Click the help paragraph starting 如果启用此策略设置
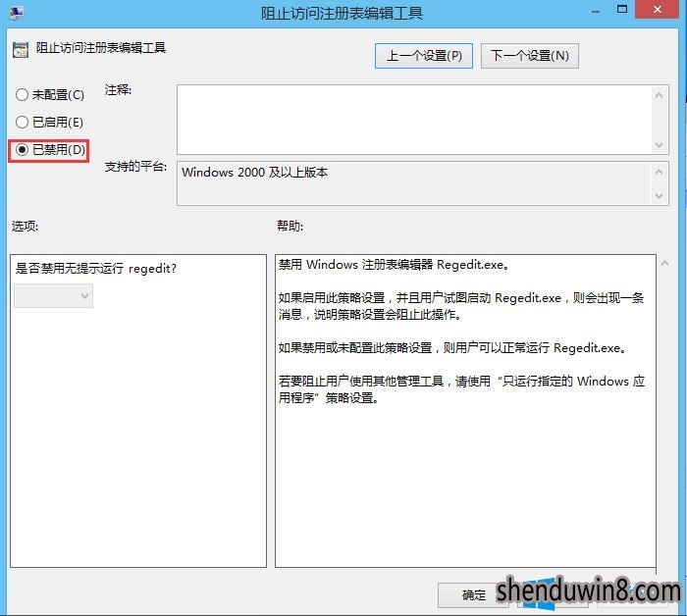Screen dimensions: 687x616 [x=461, y=306]
